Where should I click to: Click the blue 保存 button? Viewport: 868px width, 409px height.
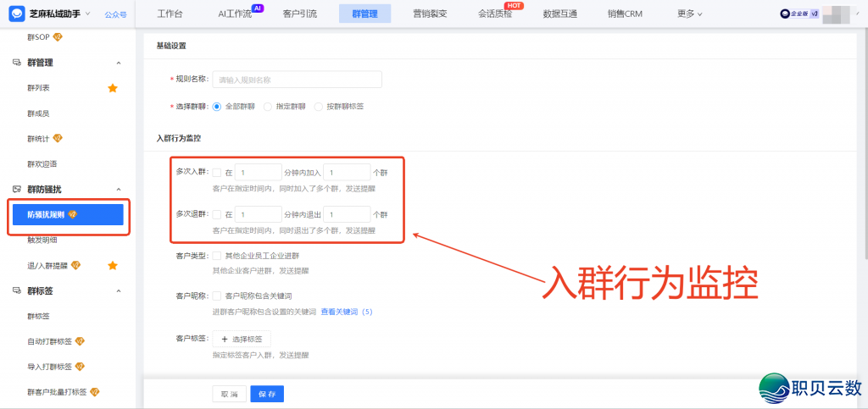(x=267, y=394)
